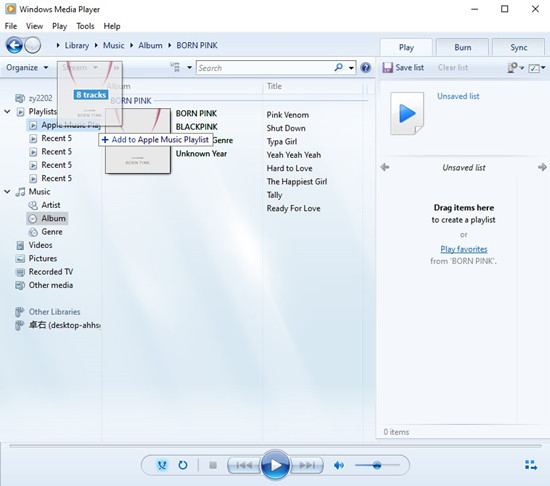The height and width of the screenshot is (486, 550).
Task: Click in the Search box
Action: [265, 68]
